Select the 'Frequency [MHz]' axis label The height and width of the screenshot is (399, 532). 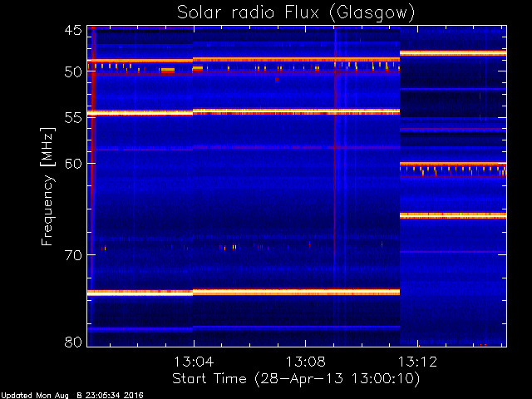[47, 186]
